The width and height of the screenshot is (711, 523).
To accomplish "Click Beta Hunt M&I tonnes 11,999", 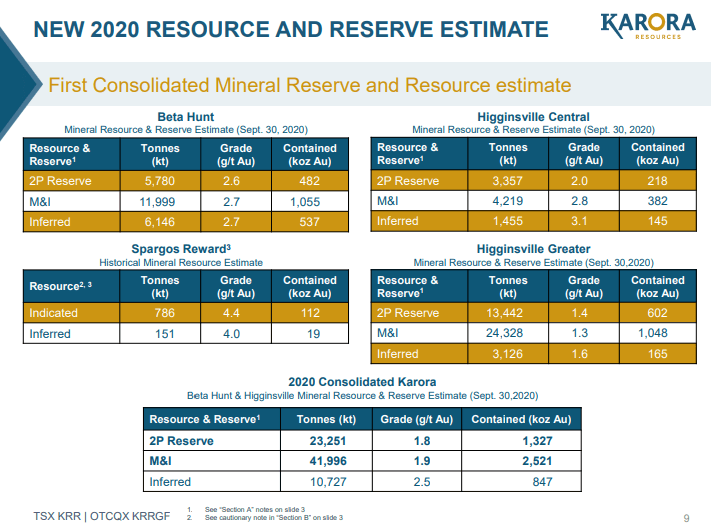I will click(157, 202).
